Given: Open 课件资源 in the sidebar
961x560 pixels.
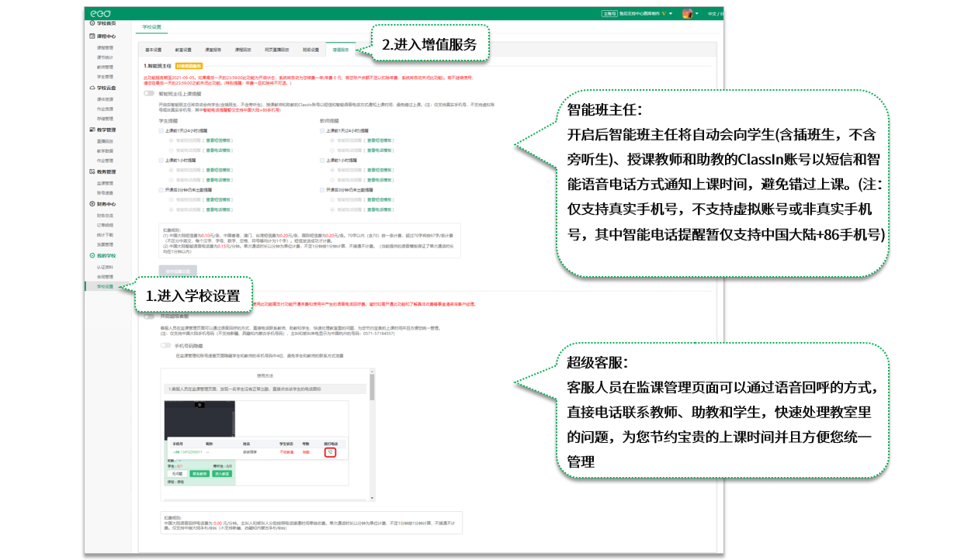Looking at the screenshot, I should (105, 99).
